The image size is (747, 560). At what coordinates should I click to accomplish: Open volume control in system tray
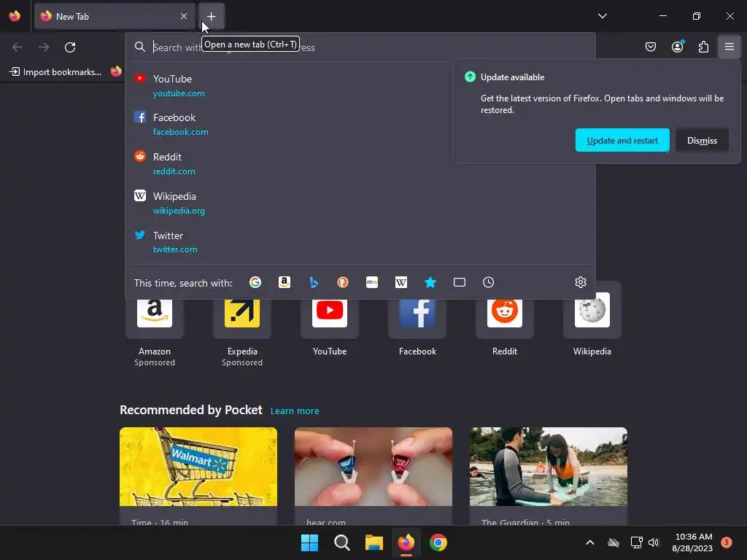click(x=654, y=542)
